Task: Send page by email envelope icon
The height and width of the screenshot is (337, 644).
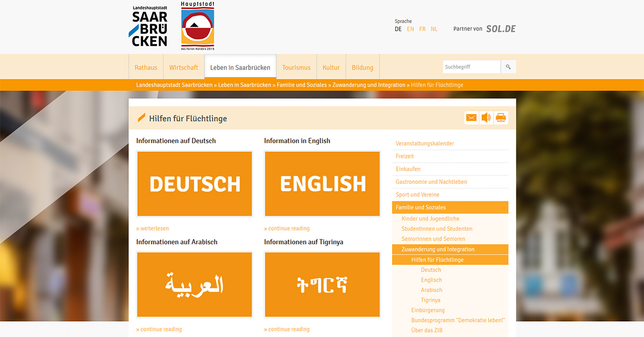Action: (471, 118)
